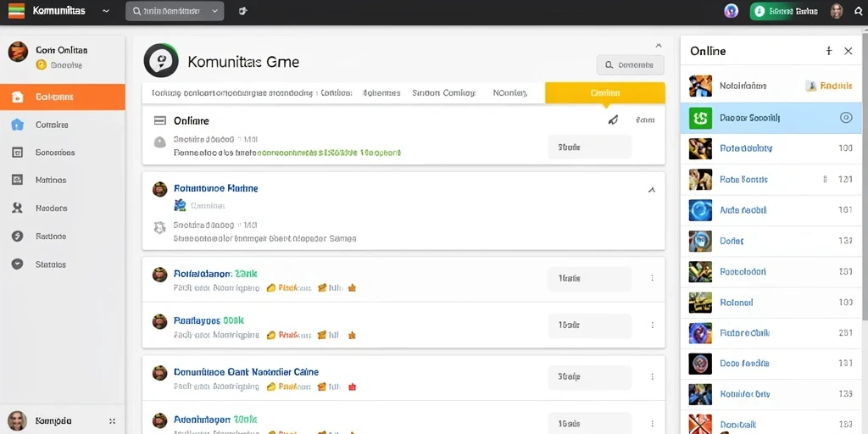Open the Komunitas dropdown arrow in top bar
The height and width of the screenshot is (434, 868).
[x=106, y=11]
